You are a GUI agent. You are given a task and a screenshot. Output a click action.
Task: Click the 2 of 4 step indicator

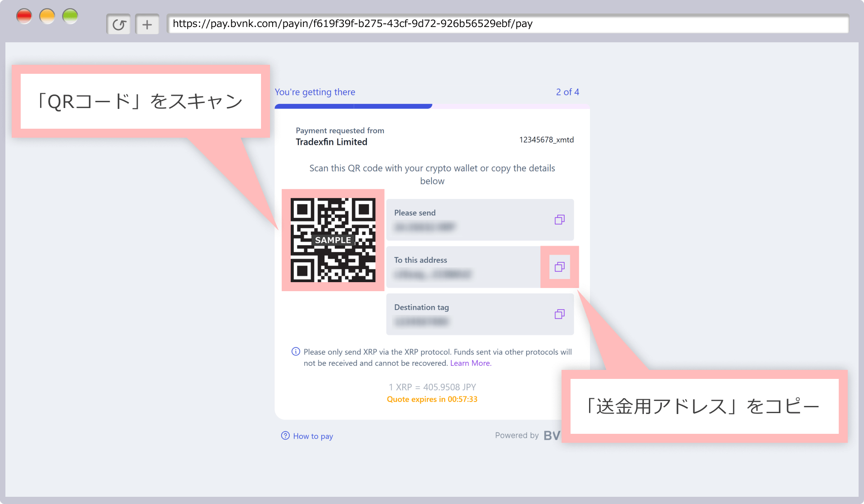click(x=567, y=92)
